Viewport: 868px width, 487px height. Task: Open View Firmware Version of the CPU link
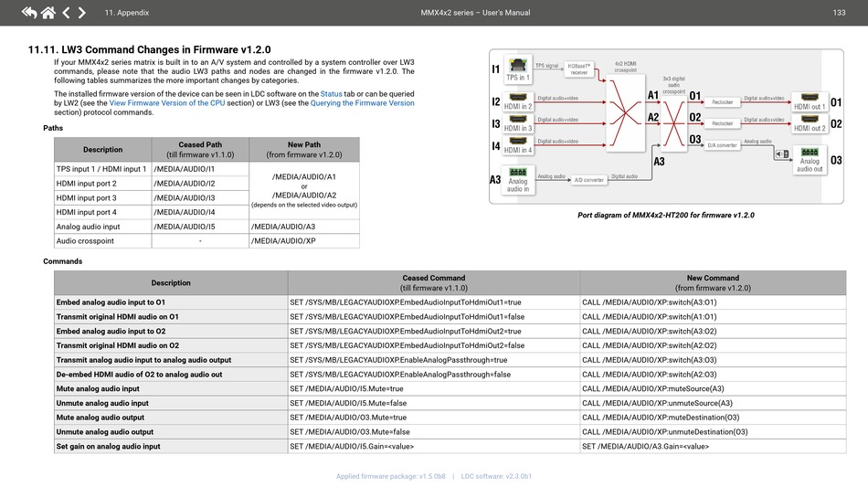click(x=167, y=103)
